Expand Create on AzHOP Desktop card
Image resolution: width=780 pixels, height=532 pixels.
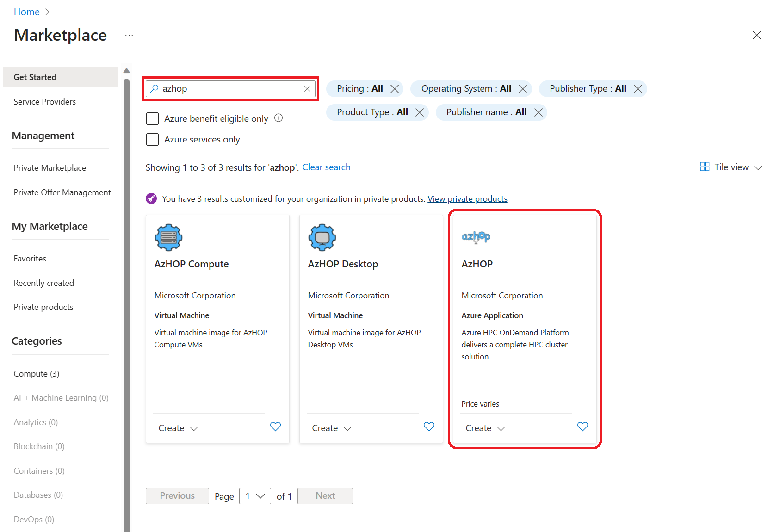[332, 428]
